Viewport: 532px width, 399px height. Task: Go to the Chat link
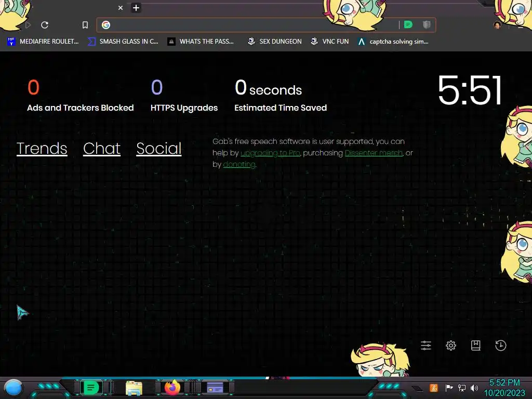click(102, 149)
